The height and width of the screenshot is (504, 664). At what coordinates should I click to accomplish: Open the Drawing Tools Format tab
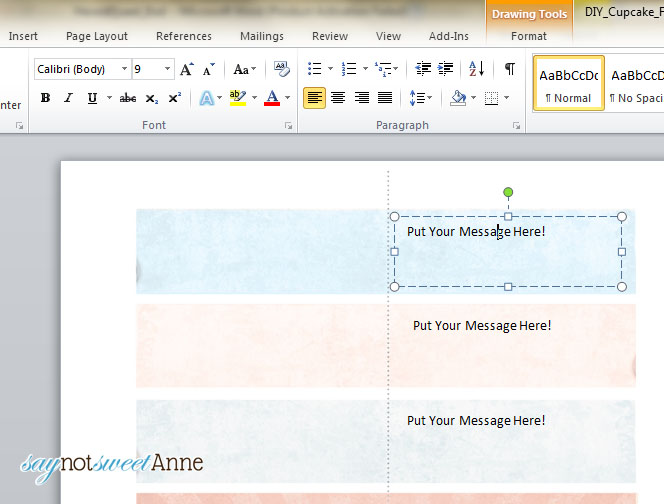point(528,36)
